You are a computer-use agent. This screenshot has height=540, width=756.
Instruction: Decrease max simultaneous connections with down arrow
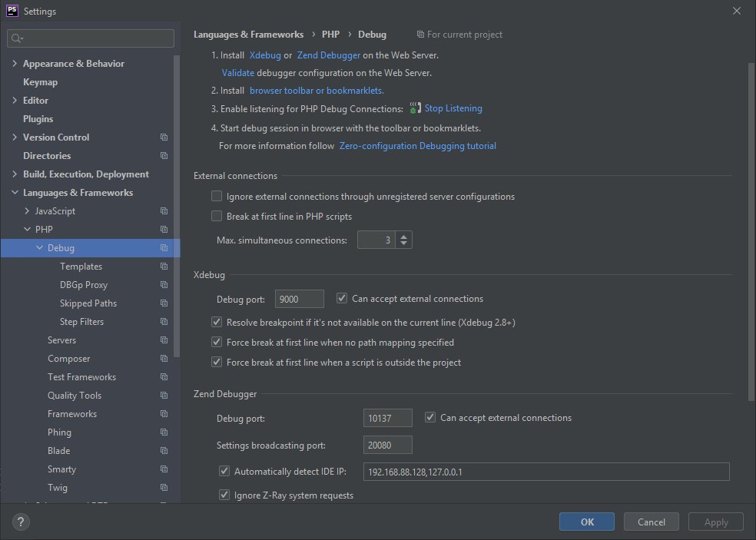tap(403, 243)
